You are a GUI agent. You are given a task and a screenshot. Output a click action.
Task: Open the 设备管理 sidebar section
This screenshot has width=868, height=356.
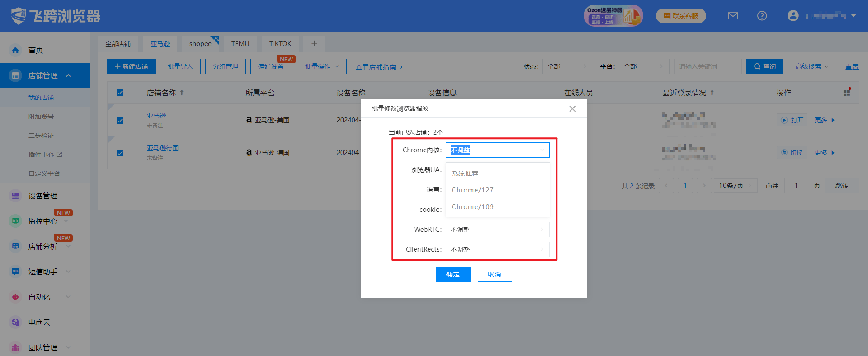pos(43,196)
